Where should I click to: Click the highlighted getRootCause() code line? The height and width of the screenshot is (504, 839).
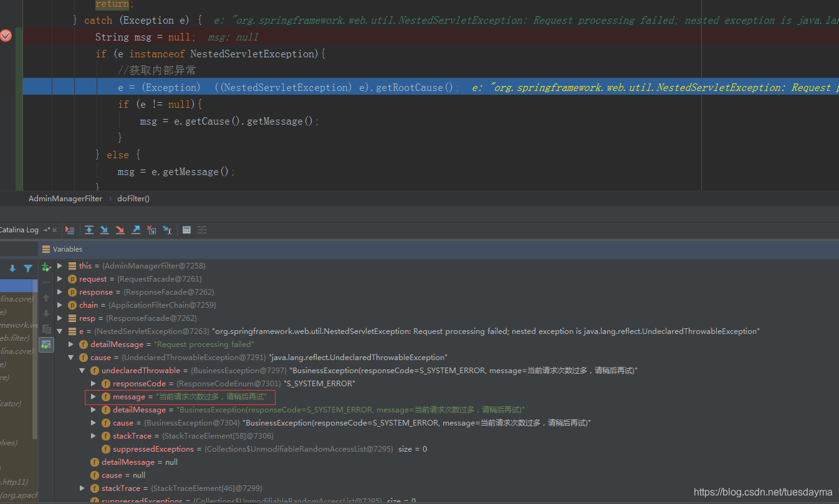431,87
